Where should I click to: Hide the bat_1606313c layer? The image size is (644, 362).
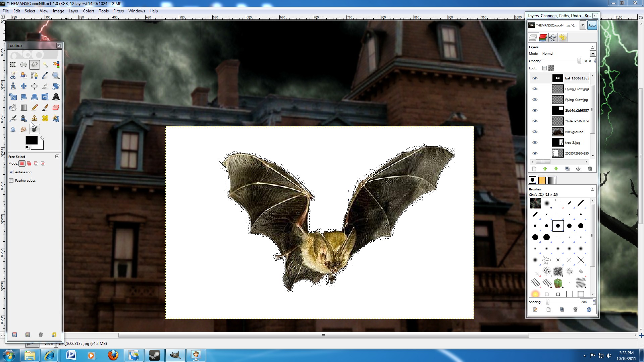click(x=535, y=78)
